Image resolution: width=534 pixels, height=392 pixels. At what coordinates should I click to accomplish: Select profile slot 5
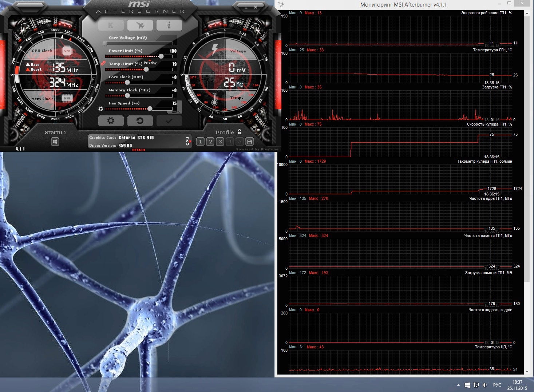point(240,142)
